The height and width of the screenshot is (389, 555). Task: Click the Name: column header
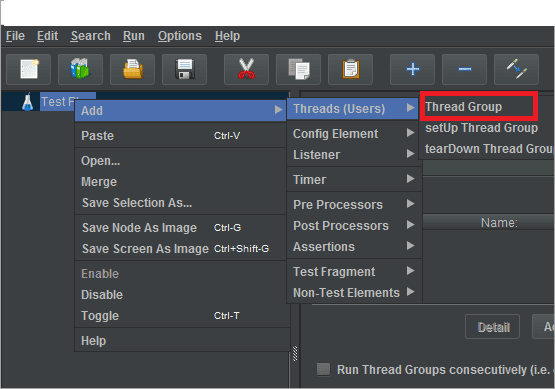(488, 222)
